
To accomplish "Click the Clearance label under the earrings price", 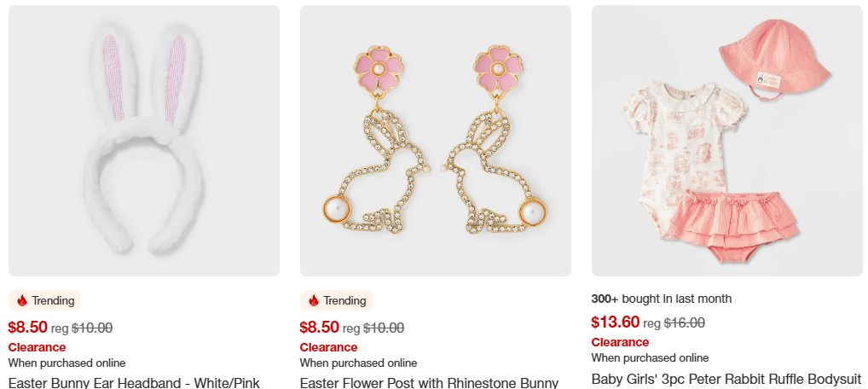I will pyautogui.click(x=328, y=347).
